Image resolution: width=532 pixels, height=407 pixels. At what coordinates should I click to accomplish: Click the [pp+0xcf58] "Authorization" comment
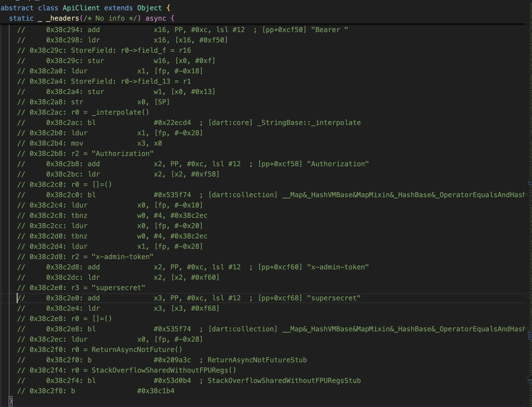coord(314,164)
